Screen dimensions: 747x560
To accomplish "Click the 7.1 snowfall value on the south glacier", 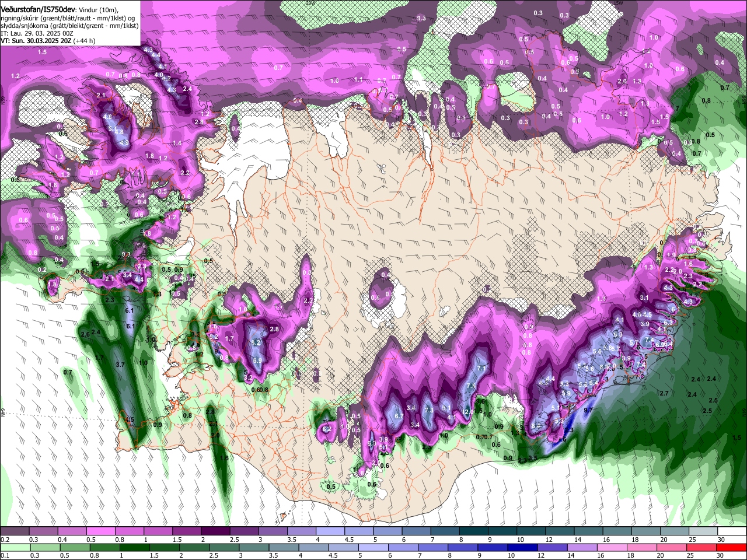I will [481, 369].
